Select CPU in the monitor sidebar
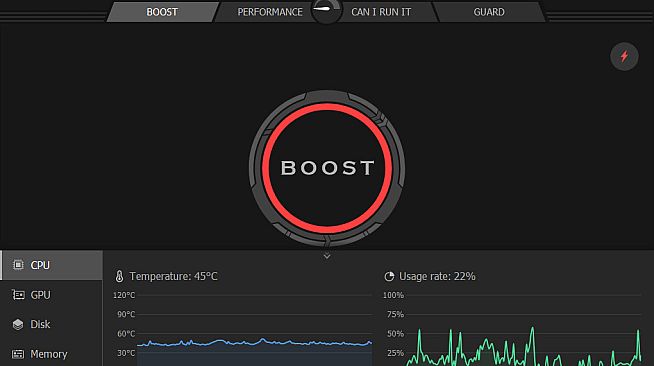Image resolution: width=654 pixels, height=366 pixels. (x=51, y=265)
